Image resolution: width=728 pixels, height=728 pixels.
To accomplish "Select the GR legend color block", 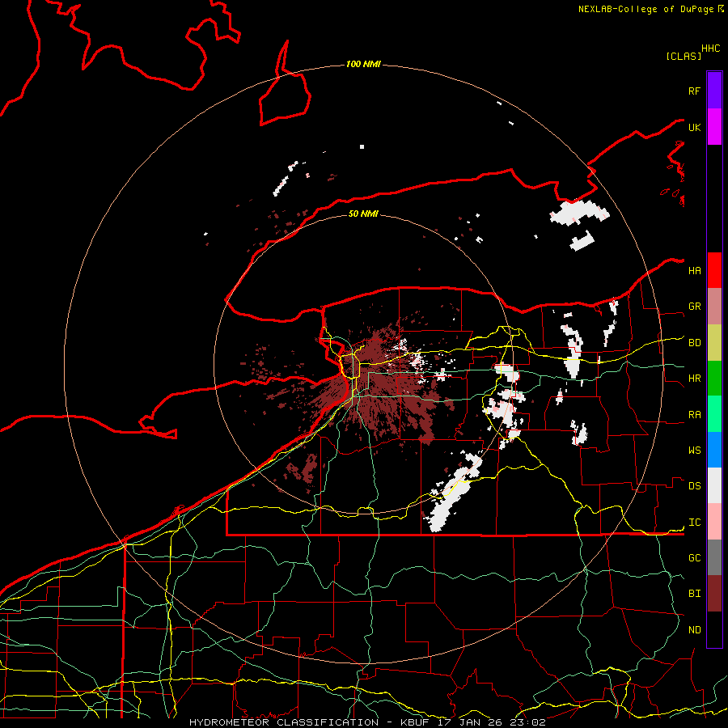I will click(x=714, y=307).
